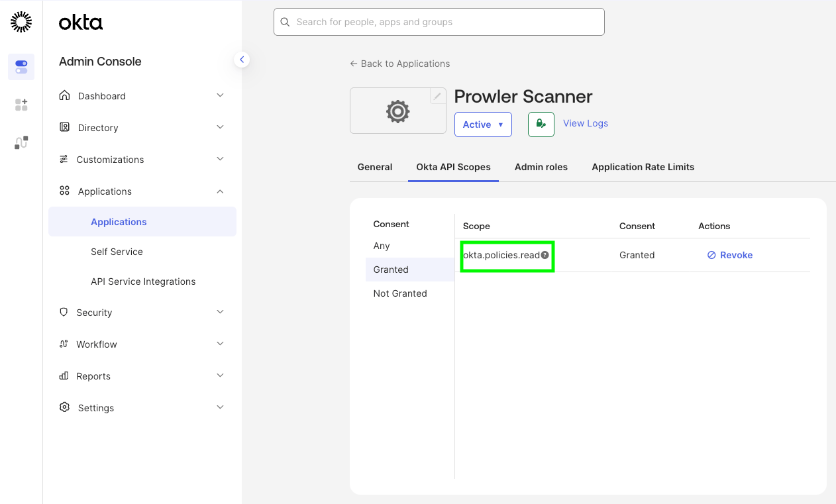
Task: Filter consent by Granted
Action: click(410, 270)
